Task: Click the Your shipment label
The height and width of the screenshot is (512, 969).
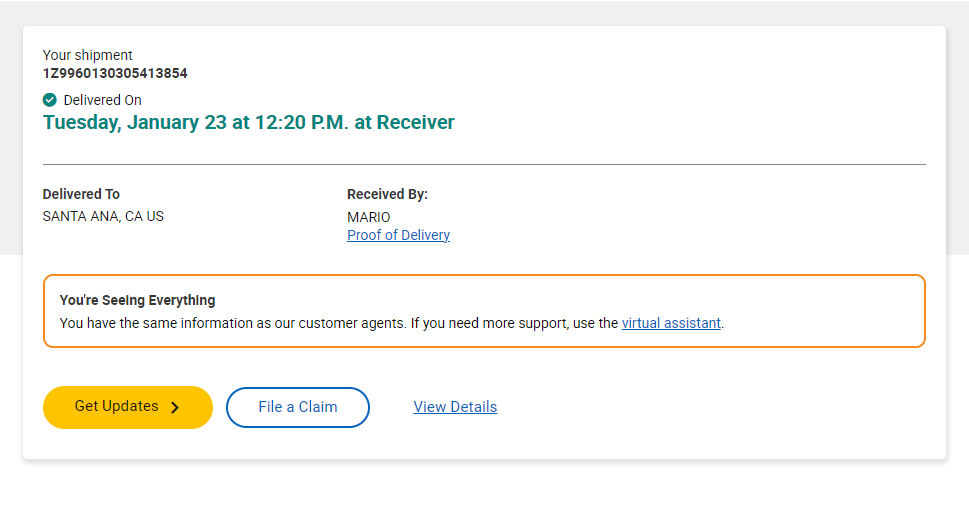Action: point(87,55)
